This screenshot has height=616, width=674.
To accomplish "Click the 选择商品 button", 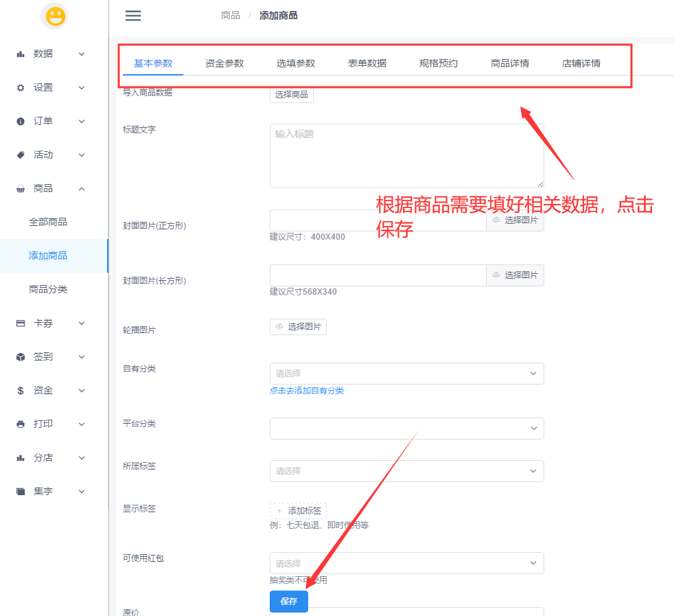I will point(292,95).
